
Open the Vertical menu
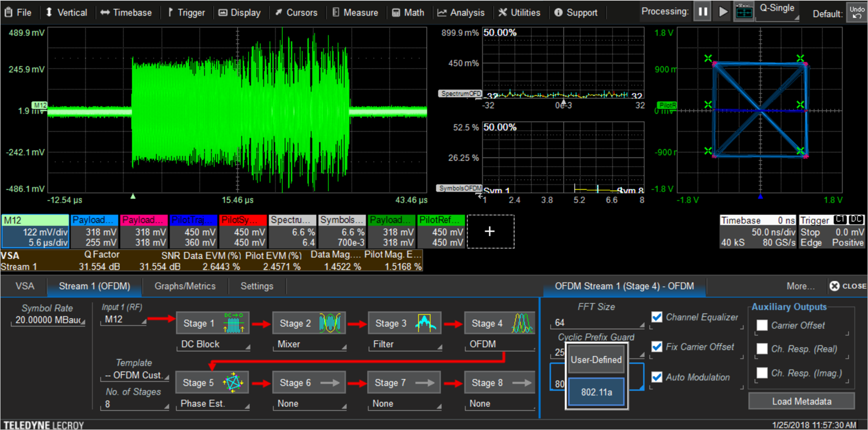pyautogui.click(x=66, y=12)
